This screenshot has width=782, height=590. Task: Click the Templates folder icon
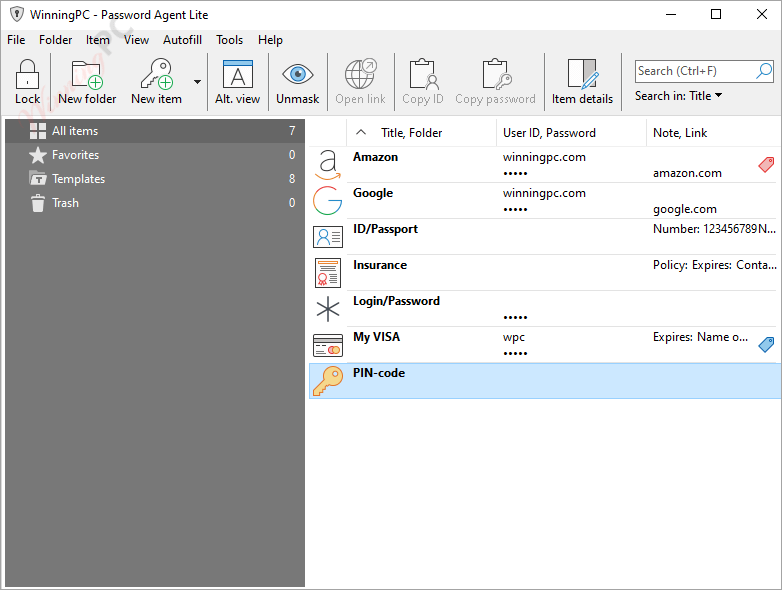point(37,179)
